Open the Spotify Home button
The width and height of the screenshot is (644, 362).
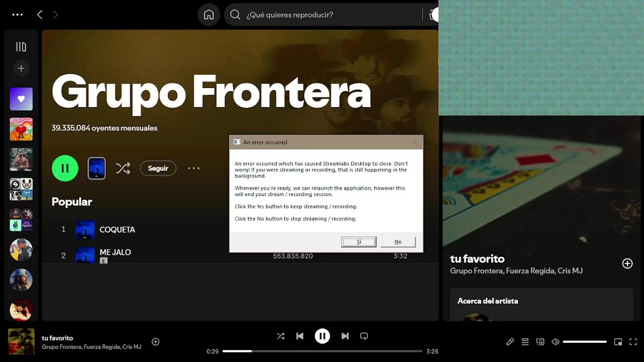[209, 15]
